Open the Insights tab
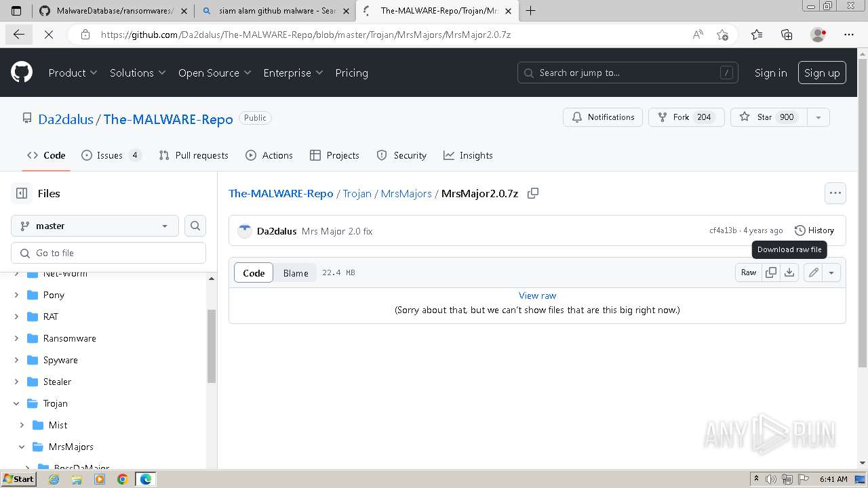This screenshot has height=488, width=868. coord(468,155)
